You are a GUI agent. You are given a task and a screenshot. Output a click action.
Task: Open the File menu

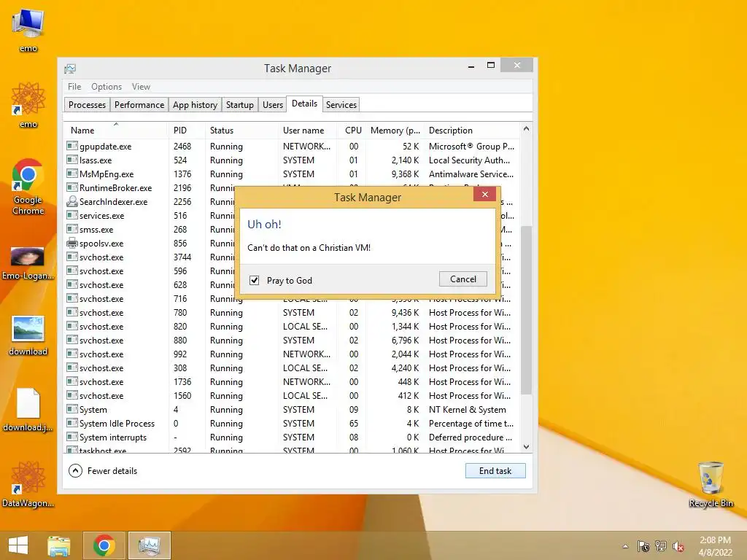pos(74,87)
